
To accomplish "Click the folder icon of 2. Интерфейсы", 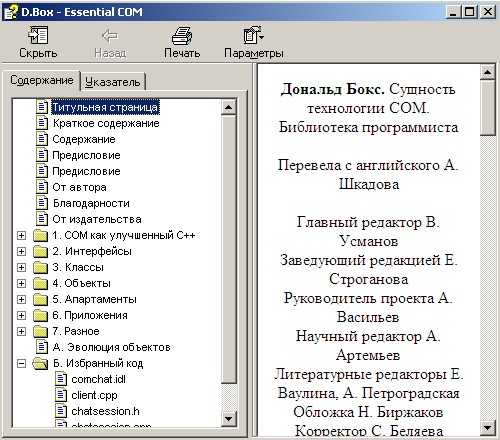I will tap(41, 251).
